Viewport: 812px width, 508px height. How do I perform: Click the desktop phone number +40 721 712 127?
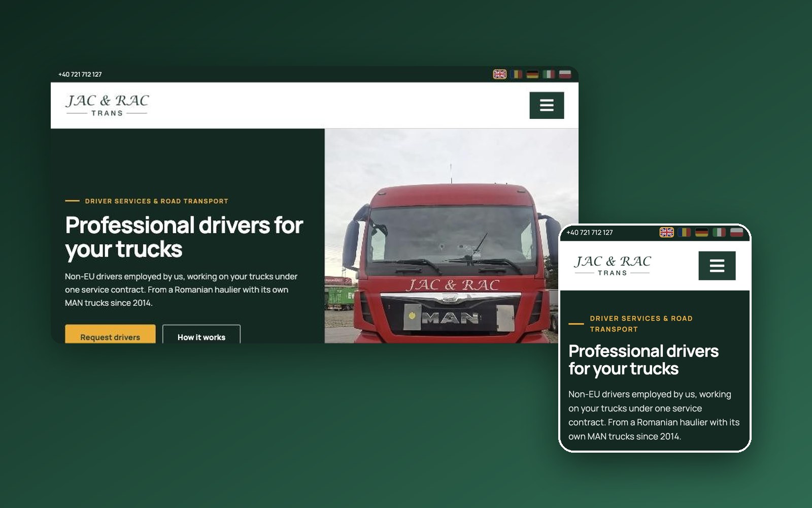click(x=80, y=74)
